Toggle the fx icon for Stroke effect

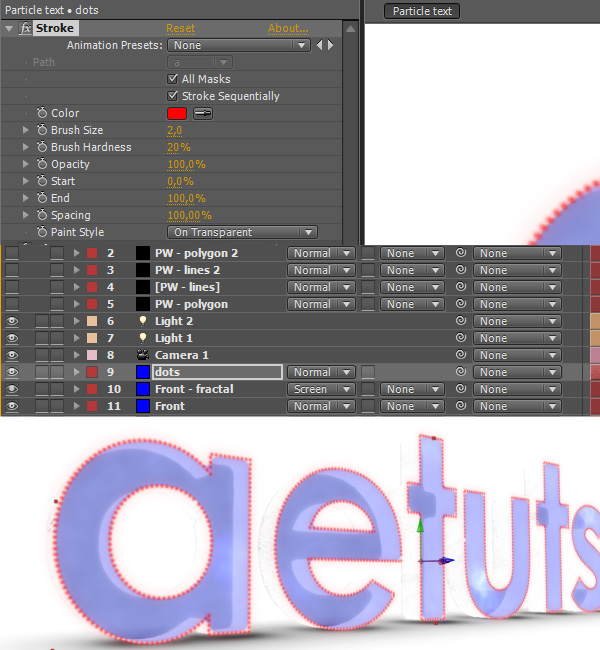click(26, 28)
